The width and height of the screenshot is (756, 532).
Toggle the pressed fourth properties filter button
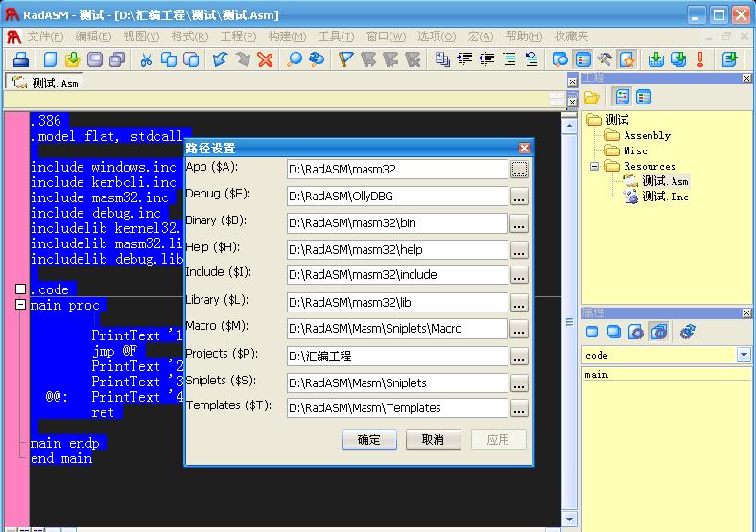658,332
